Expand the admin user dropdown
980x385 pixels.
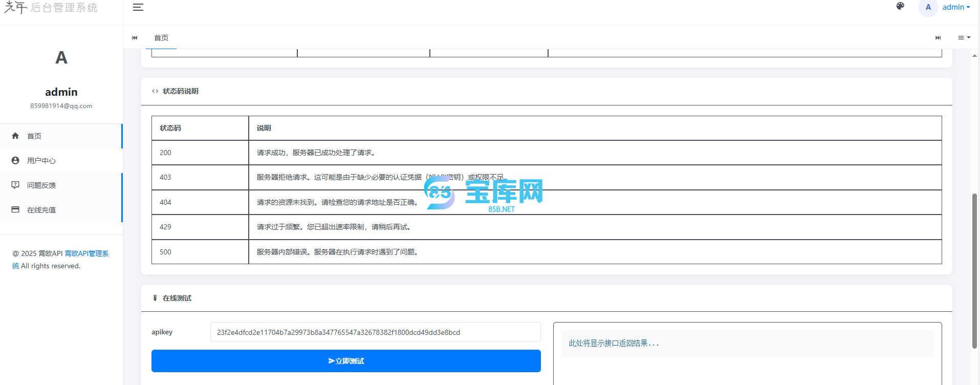pos(956,7)
